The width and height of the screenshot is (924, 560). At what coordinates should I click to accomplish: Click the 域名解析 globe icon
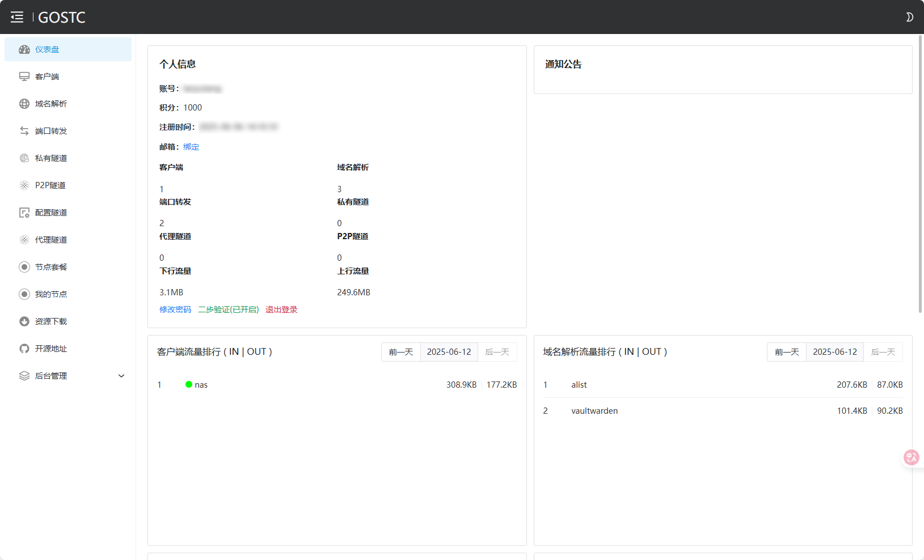coord(24,104)
